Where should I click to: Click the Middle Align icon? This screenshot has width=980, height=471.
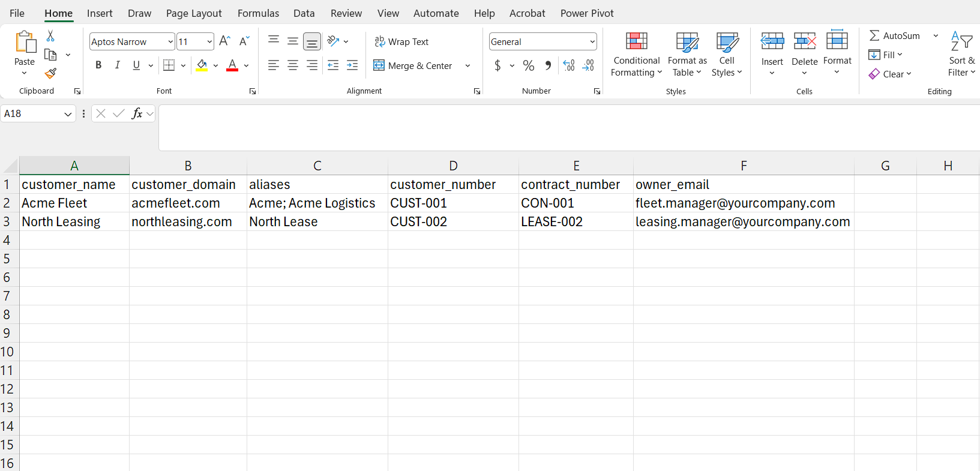click(x=293, y=41)
